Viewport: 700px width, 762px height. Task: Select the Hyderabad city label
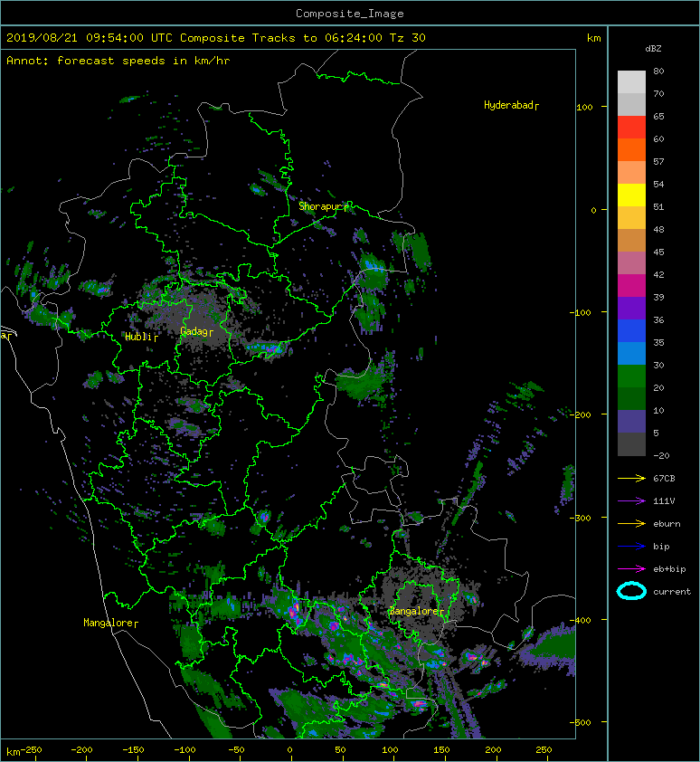511,105
